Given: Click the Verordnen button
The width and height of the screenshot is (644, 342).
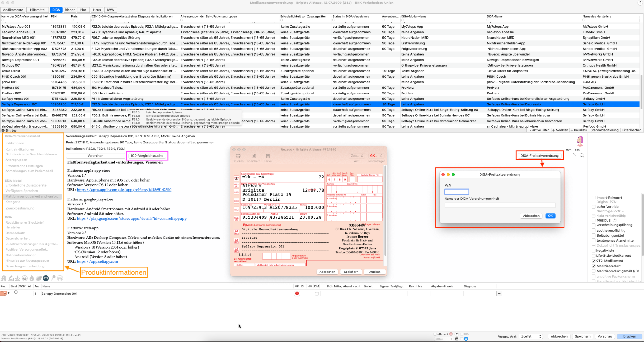Looking at the screenshot, I should click(x=96, y=156).
